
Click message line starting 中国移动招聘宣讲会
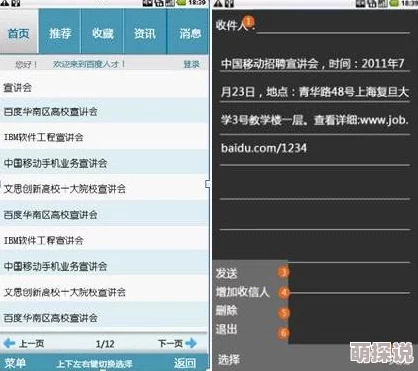(312, 63)
